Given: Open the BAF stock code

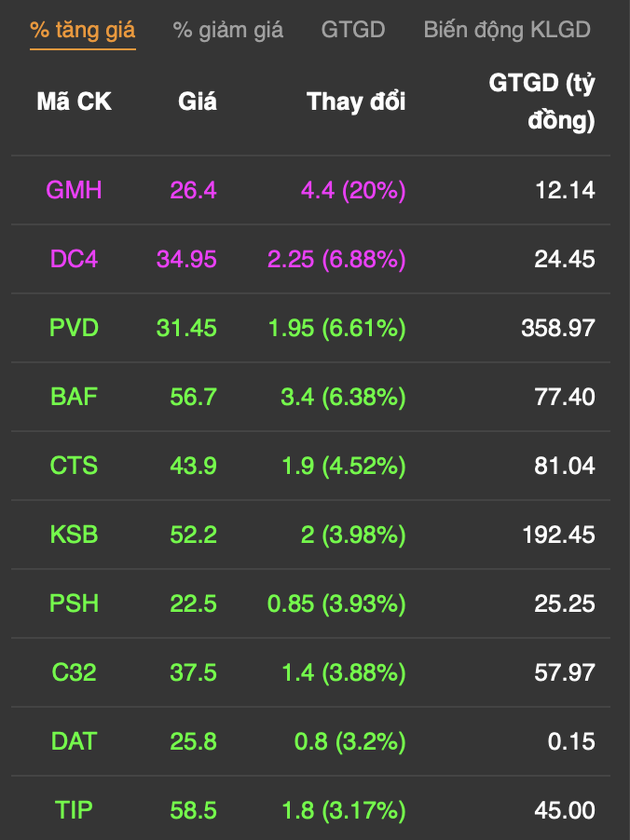Looking at the screenshot, I should click(x=74, y=397).
